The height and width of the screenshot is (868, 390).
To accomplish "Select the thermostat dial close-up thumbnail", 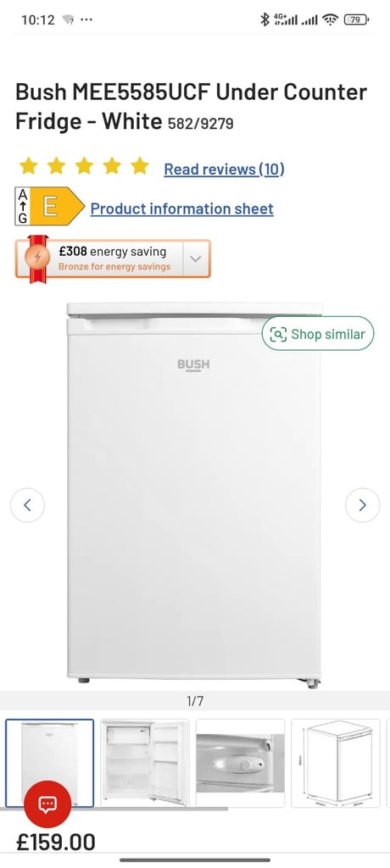I will pos(241,763).
